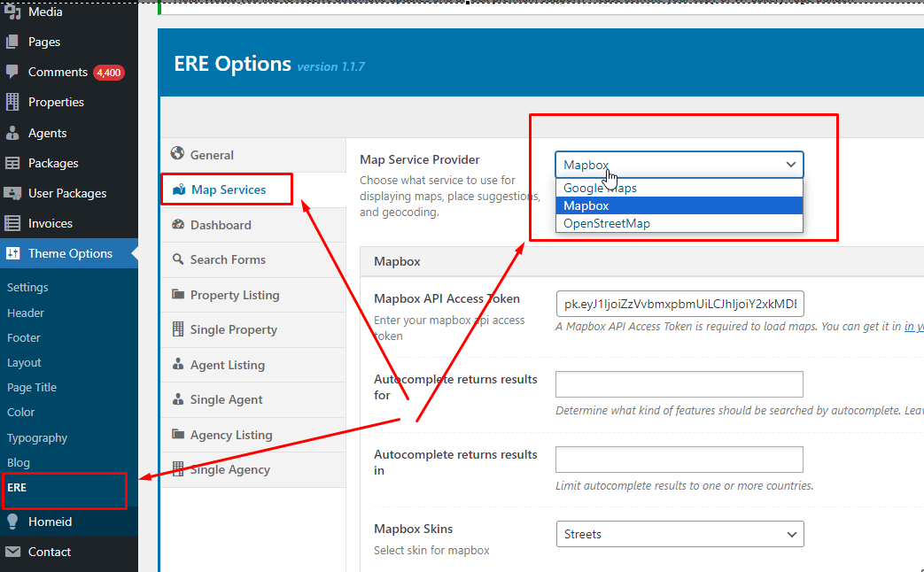Click the Autocomplete returns results for field
The width and height of the screenshot is (924, 572).
point(679,384)
